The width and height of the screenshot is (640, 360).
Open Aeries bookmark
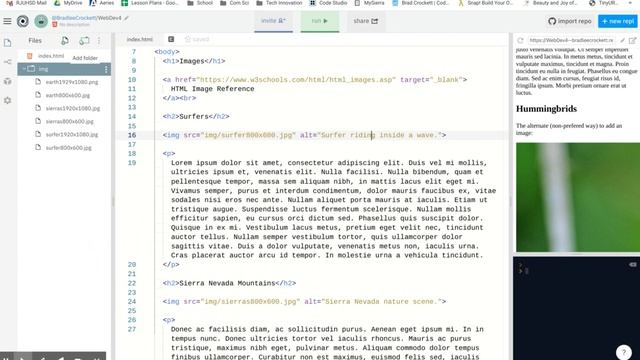(102, 3)
